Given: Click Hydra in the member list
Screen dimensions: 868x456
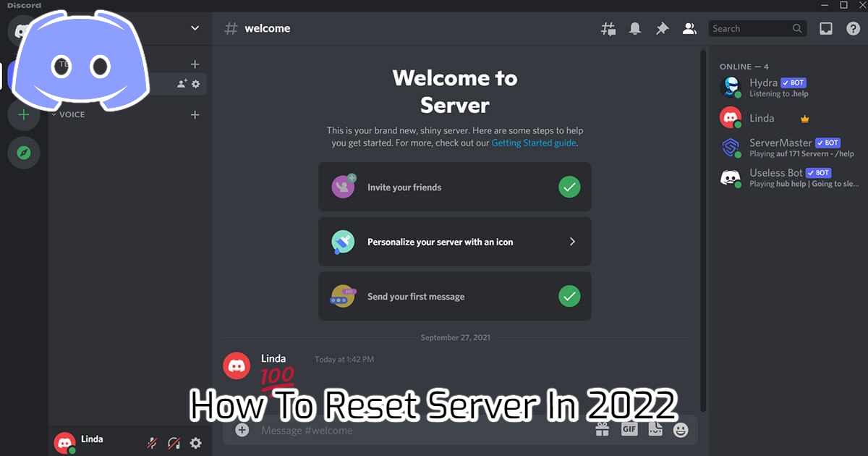Looking at the screenshot, I should (788, 88).
